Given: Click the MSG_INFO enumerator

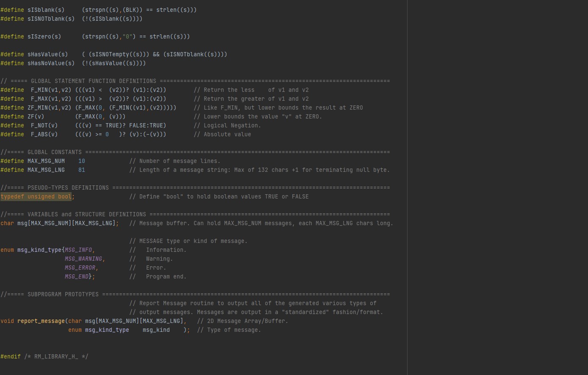Looking at the screenshot, I should coord(78,250).
